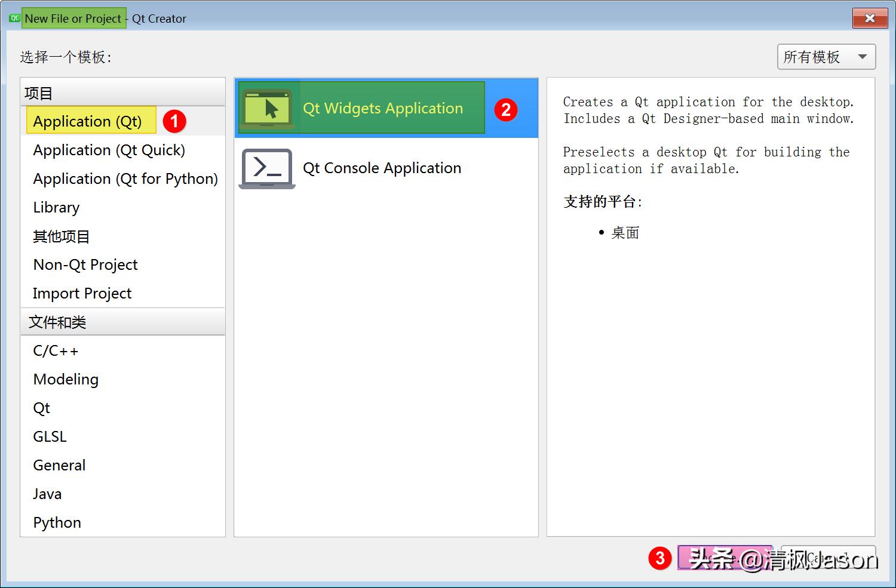
Task: Select Application (Qt Quick) in the sidebar
Action: [x=109, y=150]
